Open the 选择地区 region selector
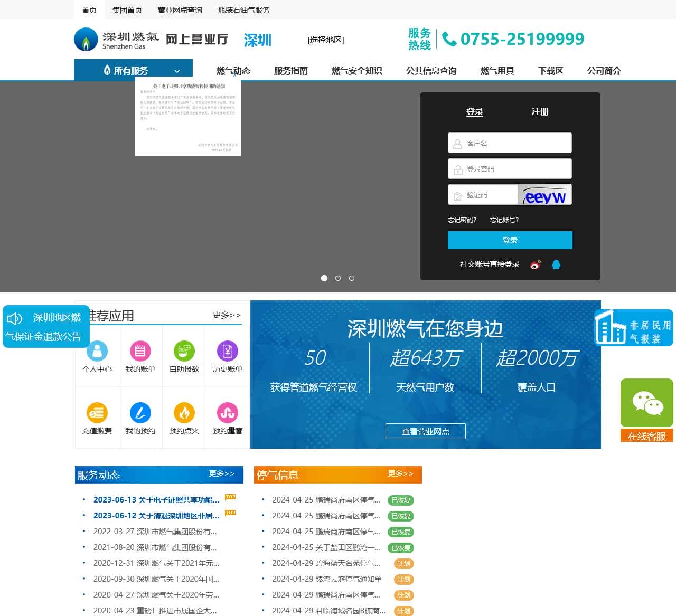This screenshot has width=676, height=616. click(326, 40)
